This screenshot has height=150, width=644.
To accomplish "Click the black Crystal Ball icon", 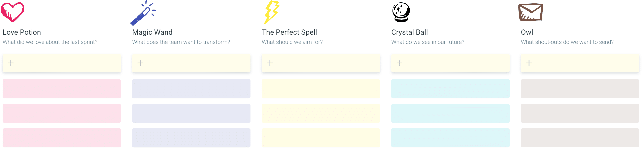I will (401, 12).
